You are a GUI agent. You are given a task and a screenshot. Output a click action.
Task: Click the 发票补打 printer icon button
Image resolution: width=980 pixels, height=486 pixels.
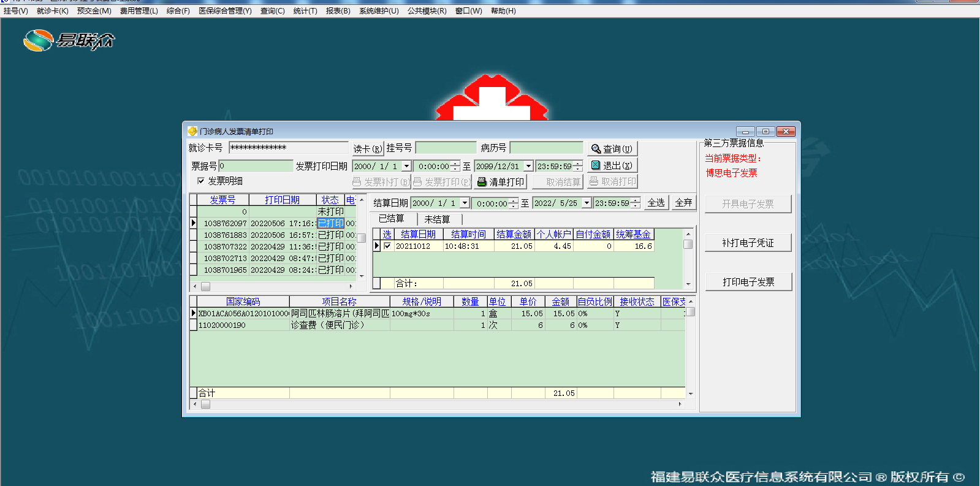pos(381,182)
